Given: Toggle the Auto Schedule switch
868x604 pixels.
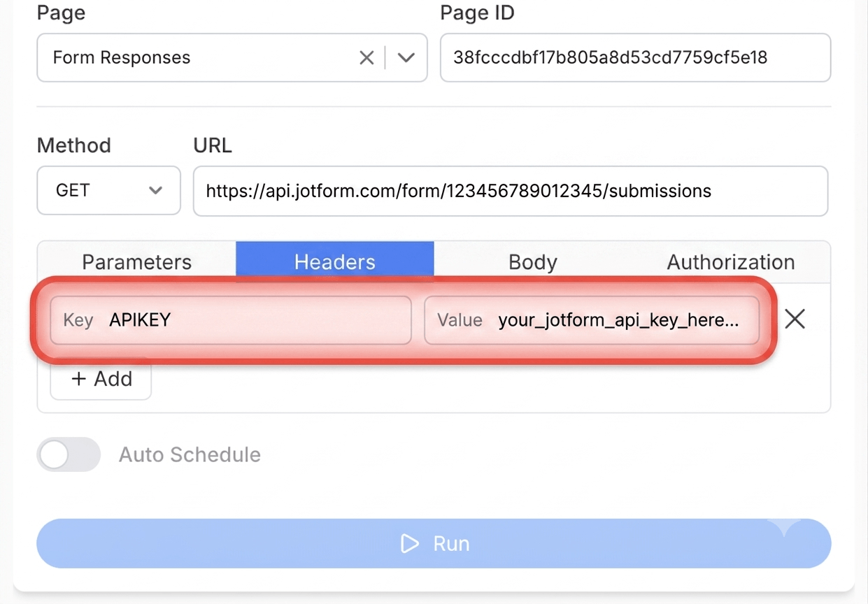Looking at the screenshot, I should pos(69,454).
